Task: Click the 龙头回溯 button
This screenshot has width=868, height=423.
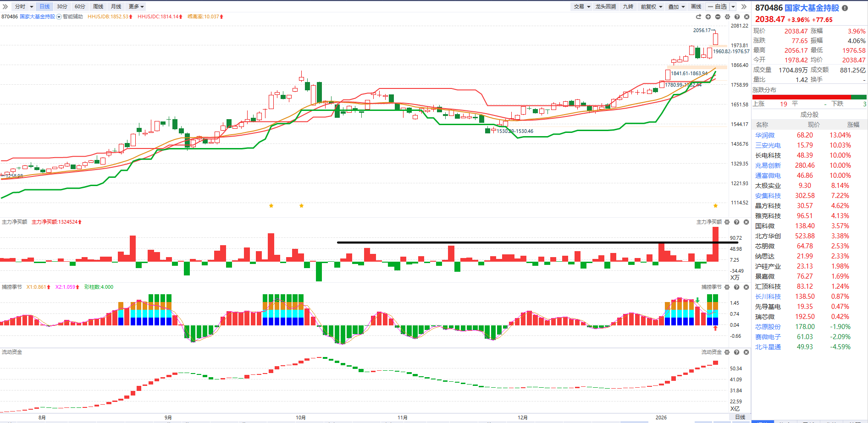Action: (x=605, y=6)
